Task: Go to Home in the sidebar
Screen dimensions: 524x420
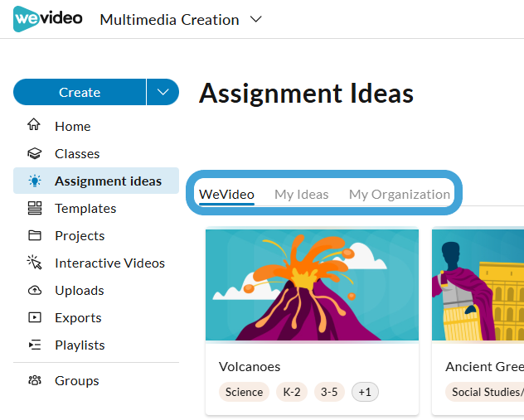Action: coord(96,126)
